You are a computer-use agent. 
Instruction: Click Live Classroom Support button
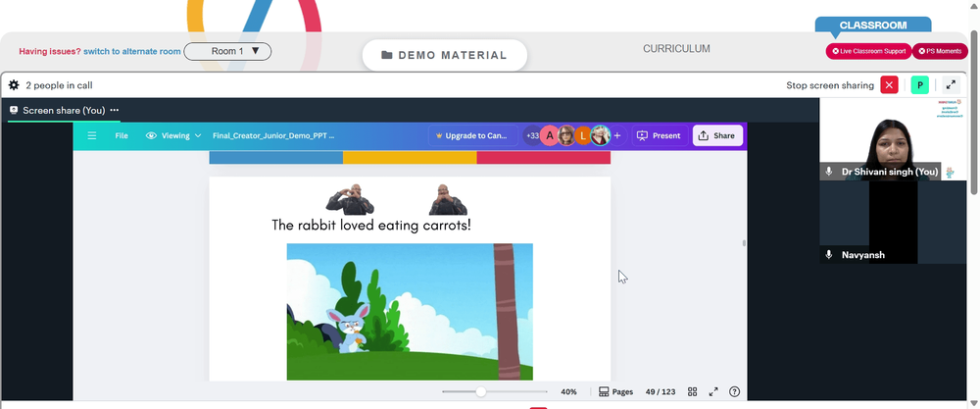[868, 51]
